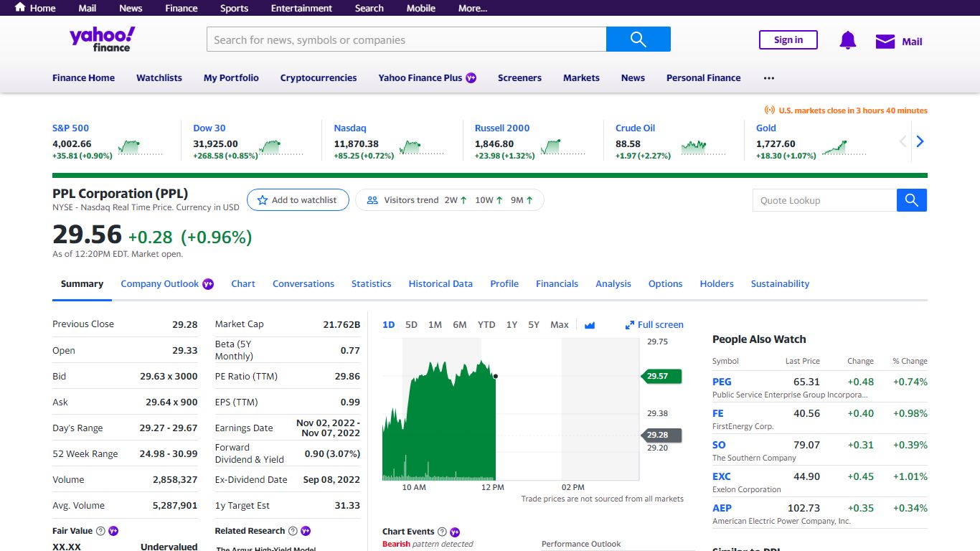Select the 1M chart range

coord(435,325)
